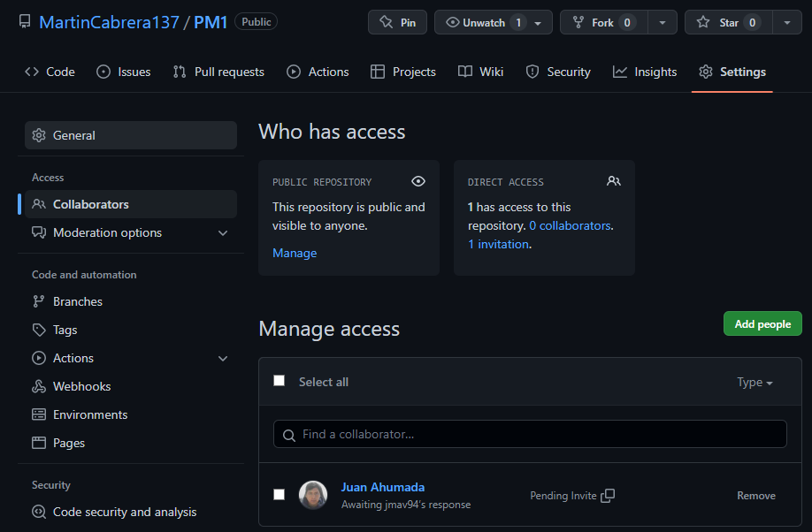Click the external link icon beside Pending Invite
Image resolution: width=812 pixels, height=532 pixels.
(x=608, y=496)
